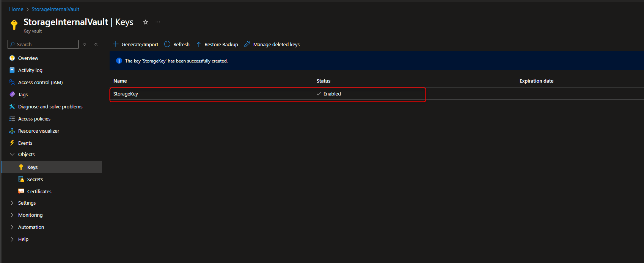Click StorageInternalVault breadcrumb link

point(55,9)
